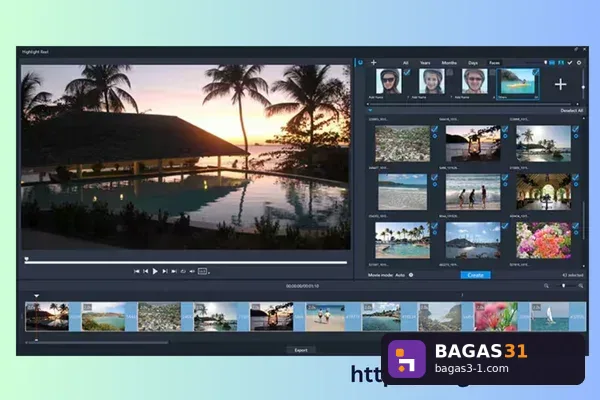Click the map pin icon in top toolbar
Screen dimensions: 600x400
[545, 62]
